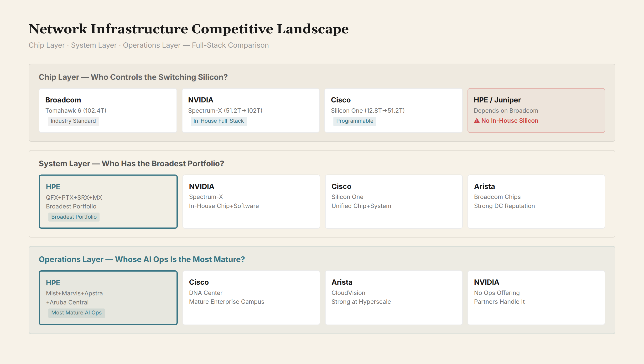This screenshot has height=364, width=644.
Task: Select the 'Industry Standard' tag
Action: [73, 121]
